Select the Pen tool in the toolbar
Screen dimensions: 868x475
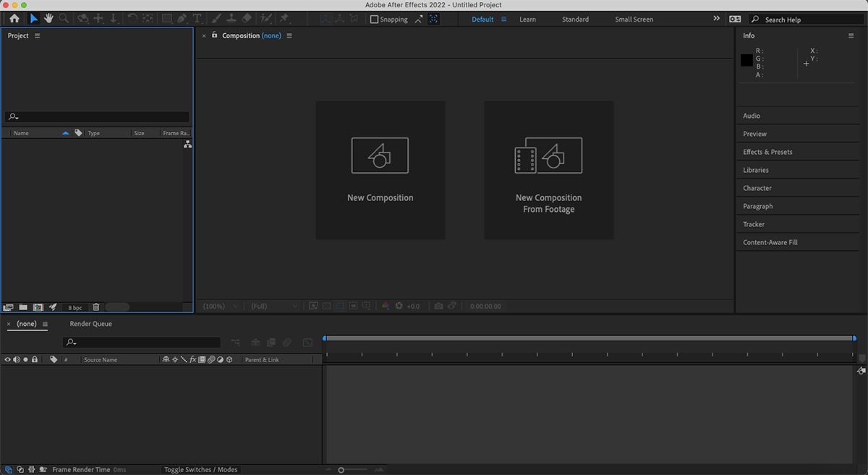[181, 18]
